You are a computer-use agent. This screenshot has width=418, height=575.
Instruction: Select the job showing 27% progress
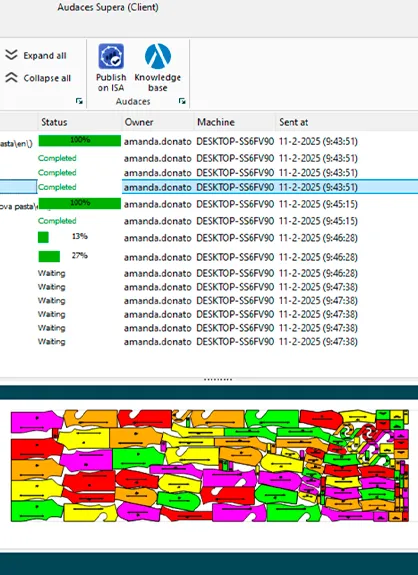(209, 257)
